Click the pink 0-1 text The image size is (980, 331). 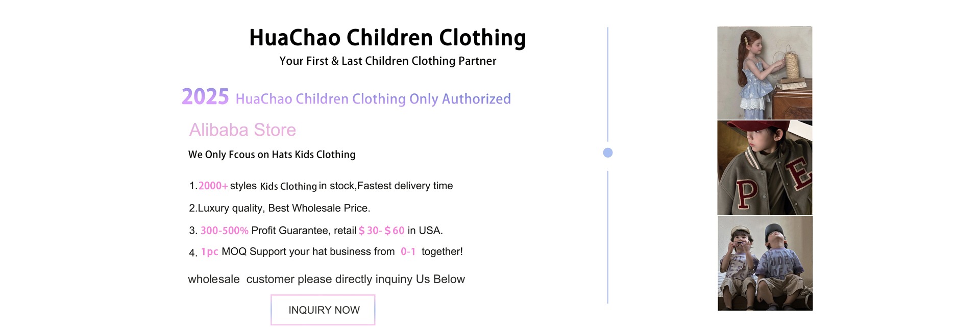click(408, 251)
